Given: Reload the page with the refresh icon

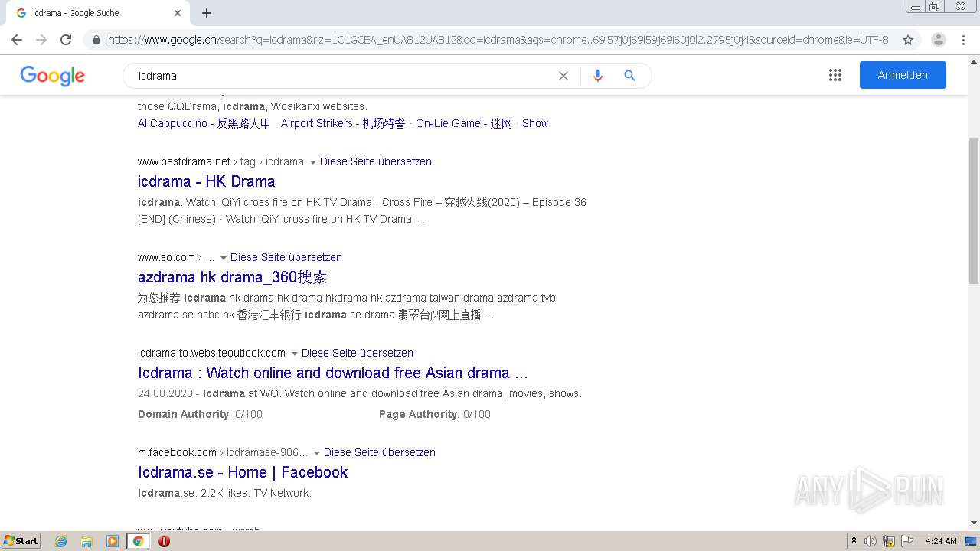Looking at the screenshot, I should click(66, 40).
